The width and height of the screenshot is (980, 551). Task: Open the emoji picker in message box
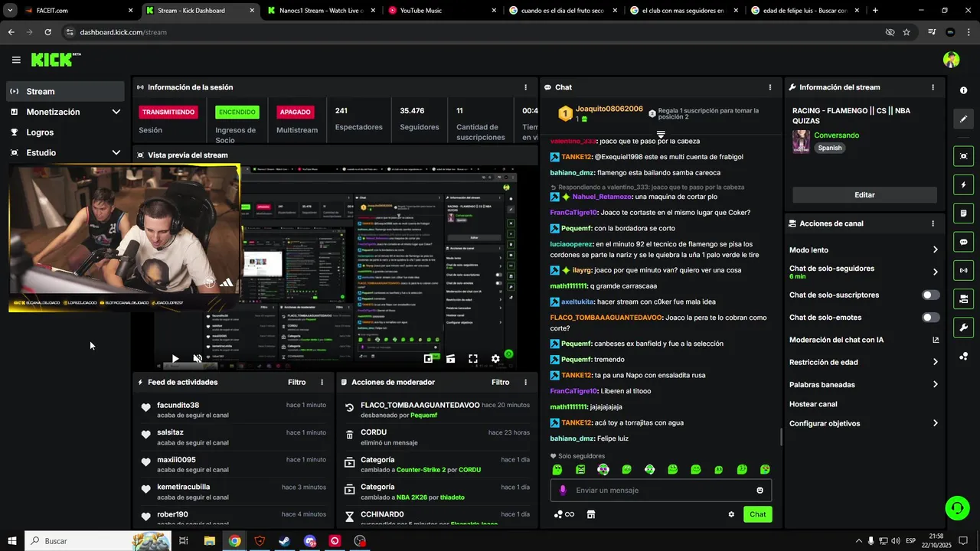pyautogui.click(x=759, y=491)
